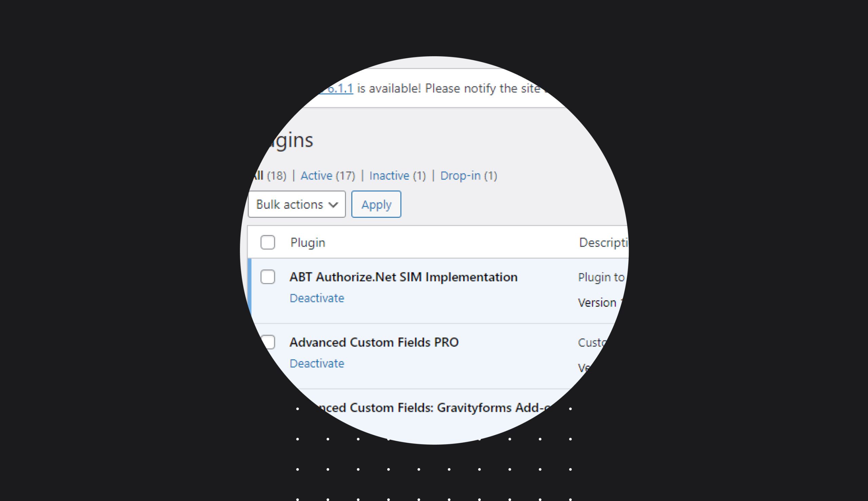
Task: Filter list by Active (17) plugins
Action: point(328,176)
